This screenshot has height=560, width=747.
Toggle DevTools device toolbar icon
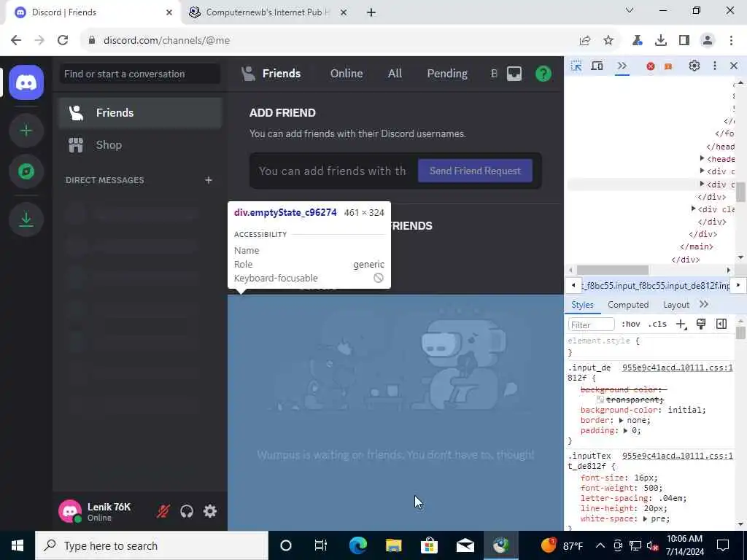[x=597, y=66]
